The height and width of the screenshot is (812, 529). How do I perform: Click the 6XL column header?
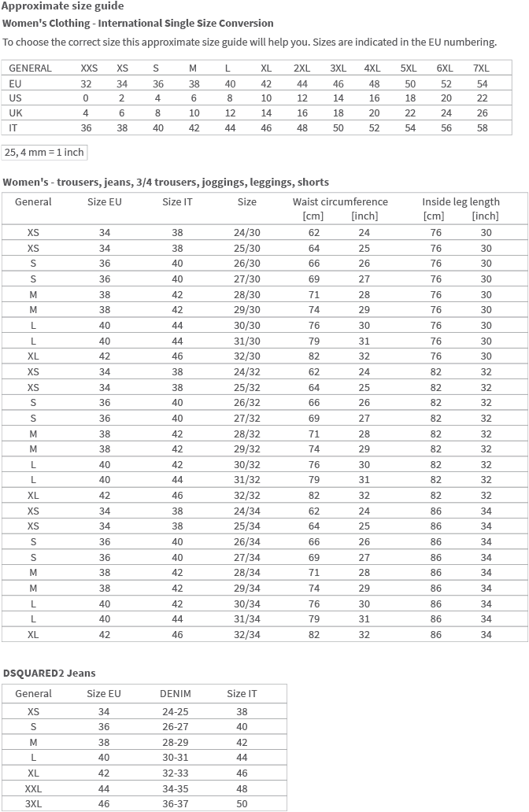[445, 68]
